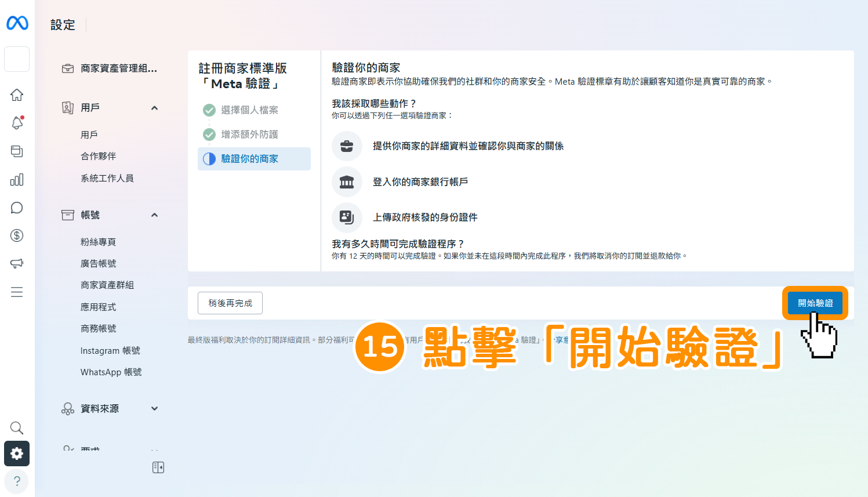
Task: Go to step 選擇個人檔案
Action: (249, 110)
